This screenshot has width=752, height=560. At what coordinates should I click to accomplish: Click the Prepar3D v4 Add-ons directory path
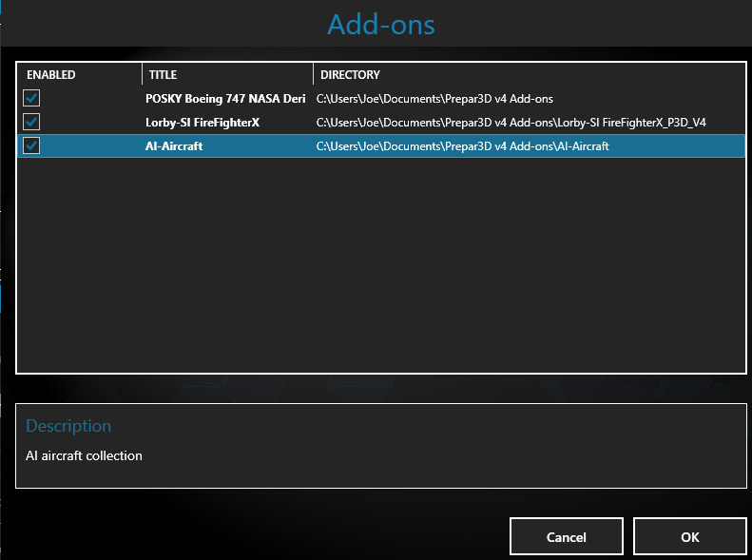coord(434,99)
